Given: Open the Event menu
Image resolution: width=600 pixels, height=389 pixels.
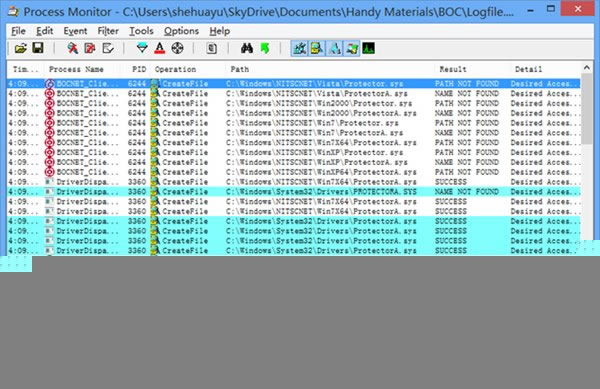Looking at the screenshot, I should (75, 31).
